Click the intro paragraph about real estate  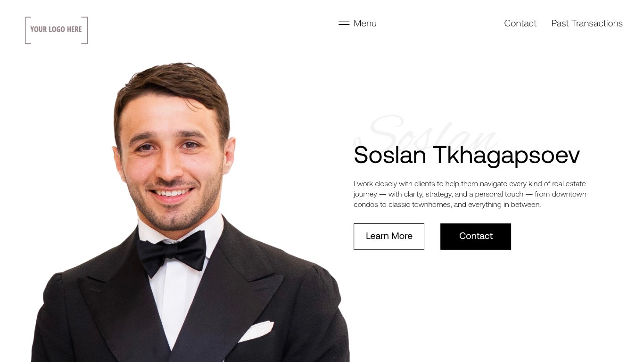[470, 194]
